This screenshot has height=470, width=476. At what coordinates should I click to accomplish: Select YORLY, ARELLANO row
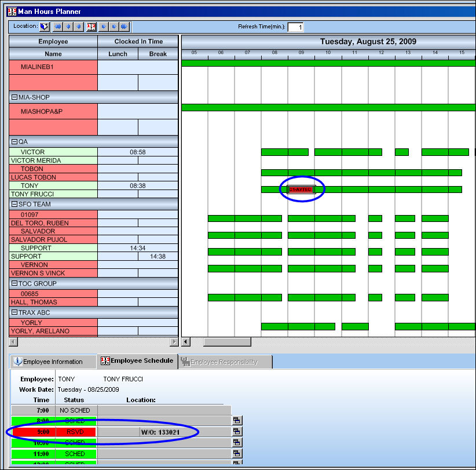53,331
